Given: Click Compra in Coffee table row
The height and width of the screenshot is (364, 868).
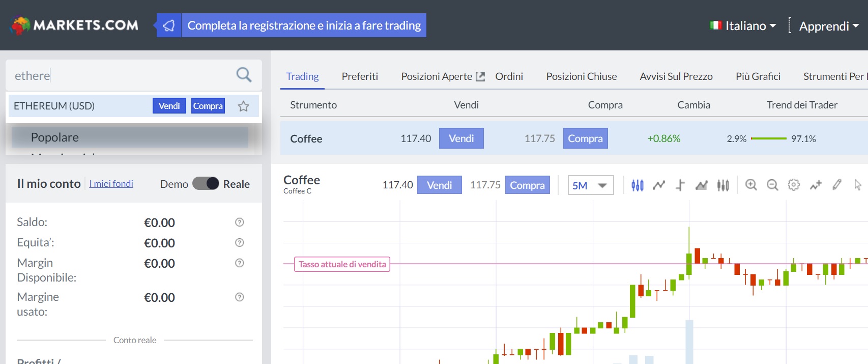Looking at the screenshot, I should (x=585, y=138).
